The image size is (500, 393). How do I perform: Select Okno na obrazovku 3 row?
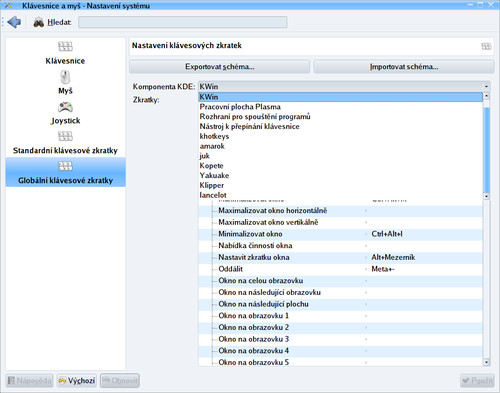coord(340,339)
